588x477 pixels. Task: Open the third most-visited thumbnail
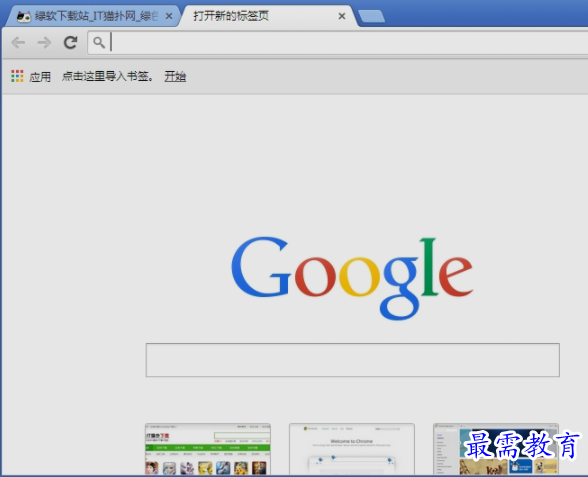(496, 449)
